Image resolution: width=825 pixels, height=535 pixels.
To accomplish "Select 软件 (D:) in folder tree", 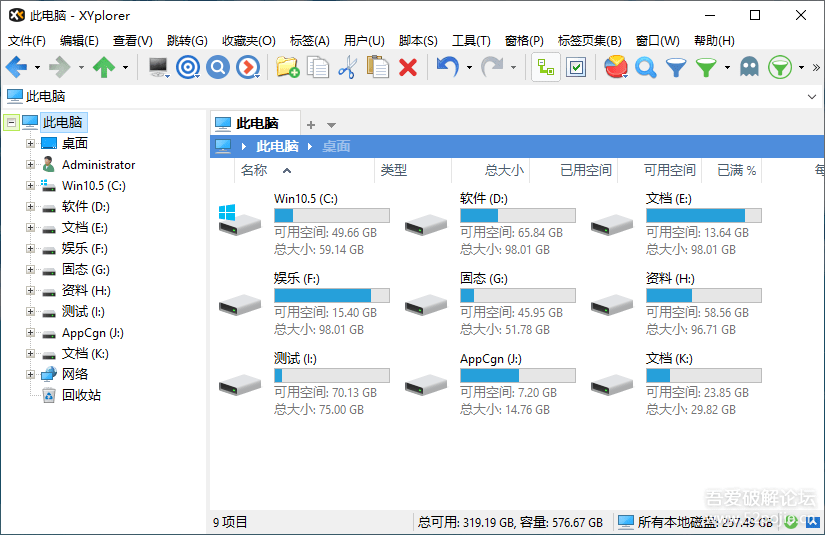I will click(x=86, y=207).
